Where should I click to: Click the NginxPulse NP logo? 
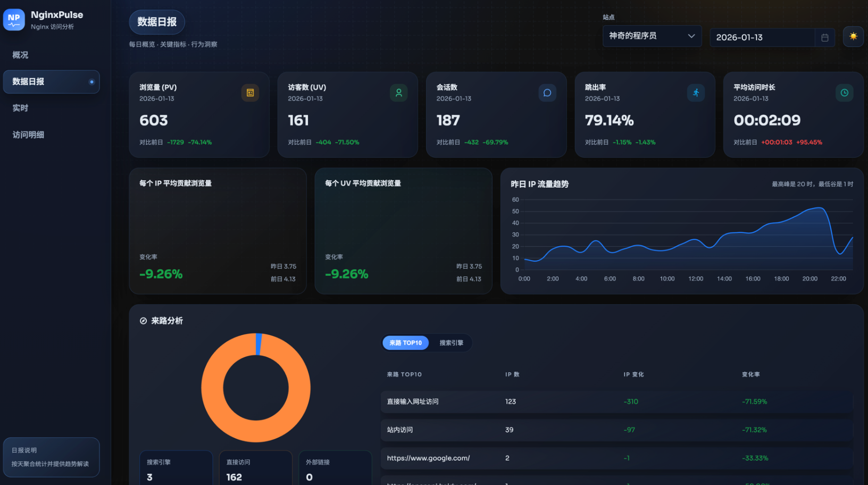(14, 20)
